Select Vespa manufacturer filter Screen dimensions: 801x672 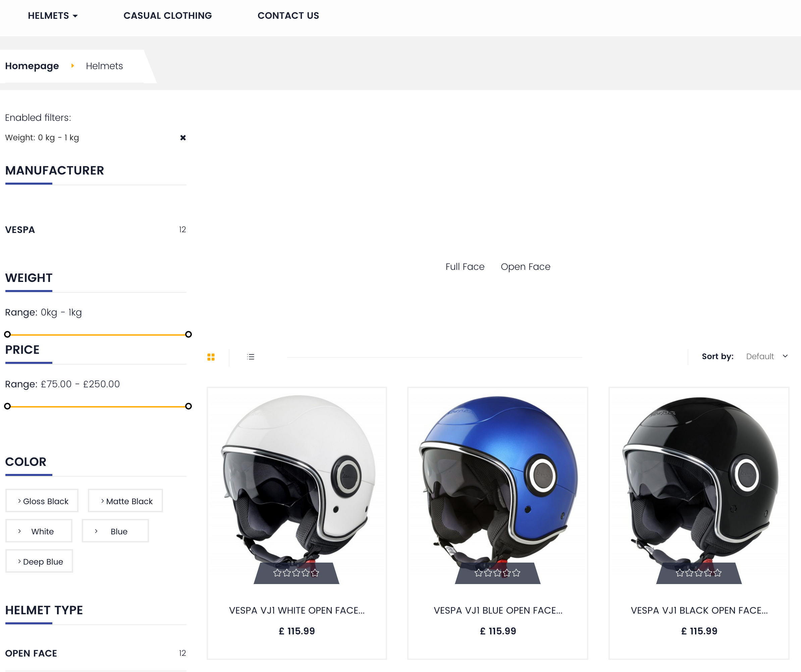point(20,230)
